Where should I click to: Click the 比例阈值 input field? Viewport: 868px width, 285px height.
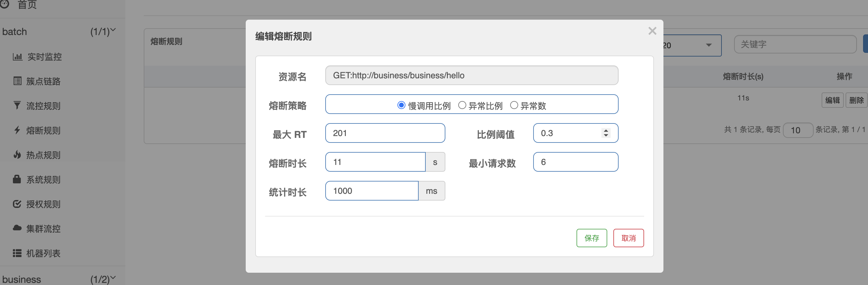[576, 133]
